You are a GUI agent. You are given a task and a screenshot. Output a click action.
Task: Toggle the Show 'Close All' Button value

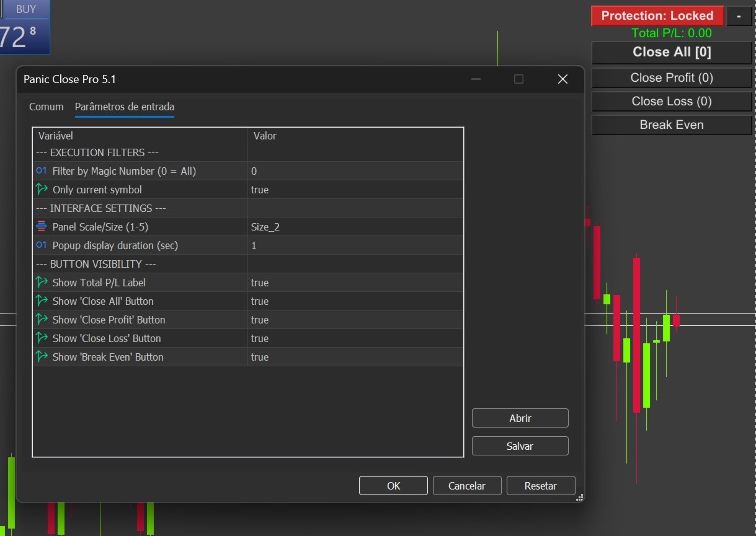click(x=355, y=301)
